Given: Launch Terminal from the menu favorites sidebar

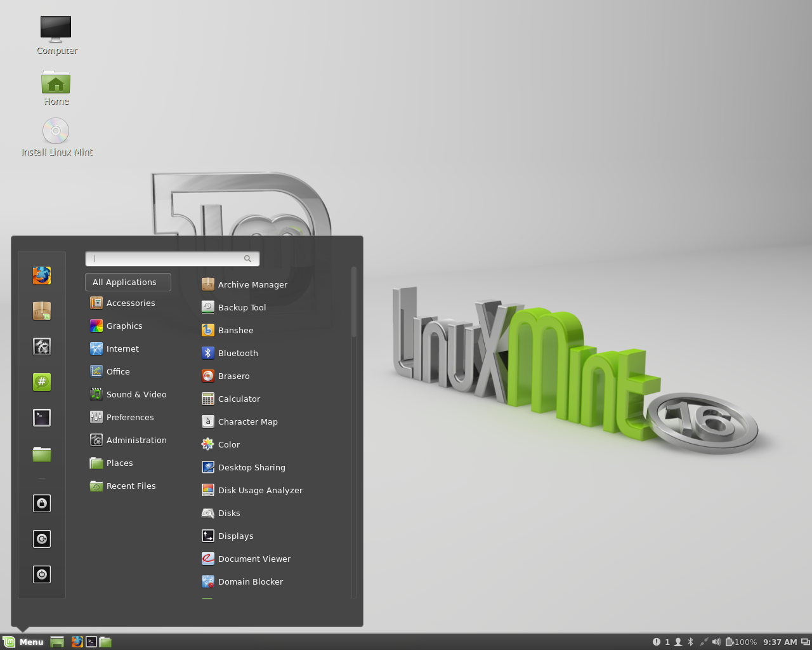Looking at the screenshot, I should tap(42, 417).
